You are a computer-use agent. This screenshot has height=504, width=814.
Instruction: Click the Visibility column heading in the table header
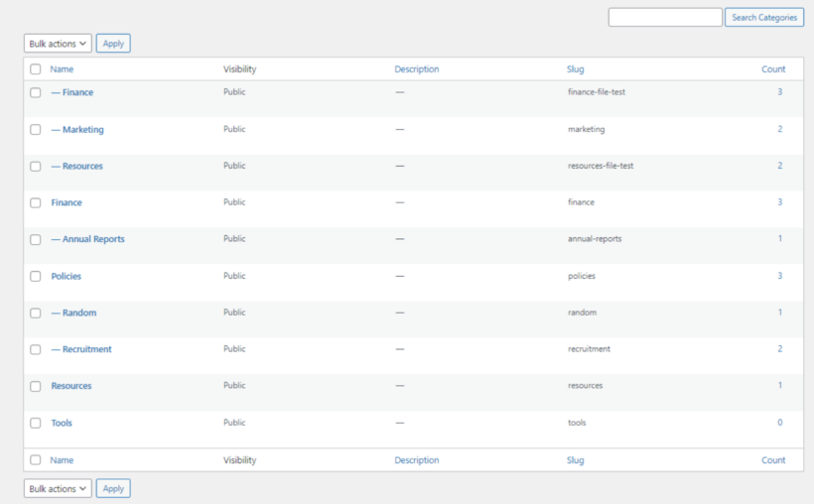pyautogui.click(x=239, y=69)
